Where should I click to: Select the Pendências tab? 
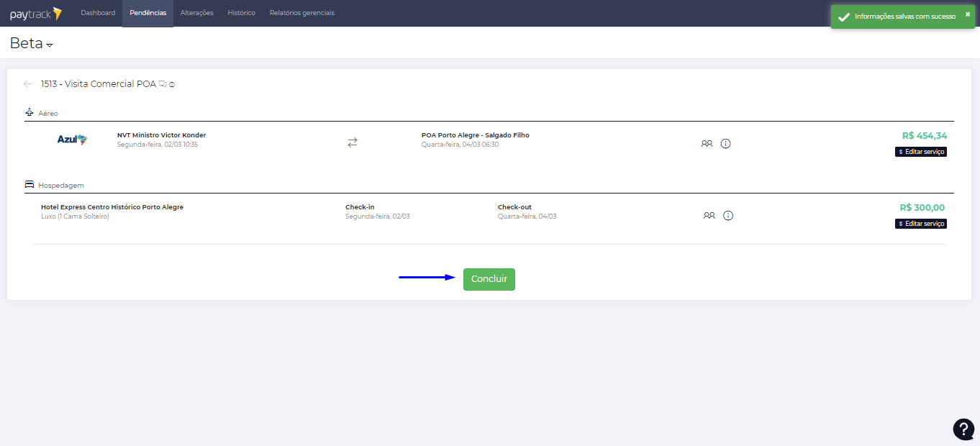click(148, 13)
